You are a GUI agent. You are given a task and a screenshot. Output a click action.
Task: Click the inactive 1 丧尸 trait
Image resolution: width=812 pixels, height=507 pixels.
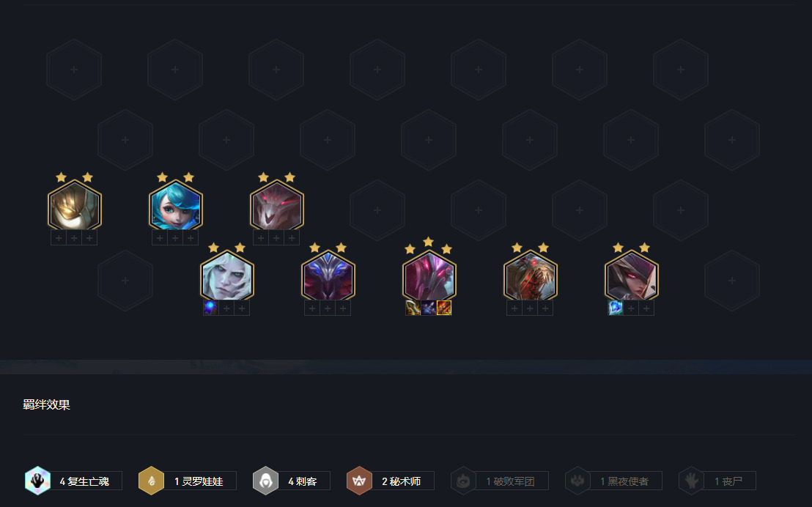pyautogui.click(x=717, y=481)
